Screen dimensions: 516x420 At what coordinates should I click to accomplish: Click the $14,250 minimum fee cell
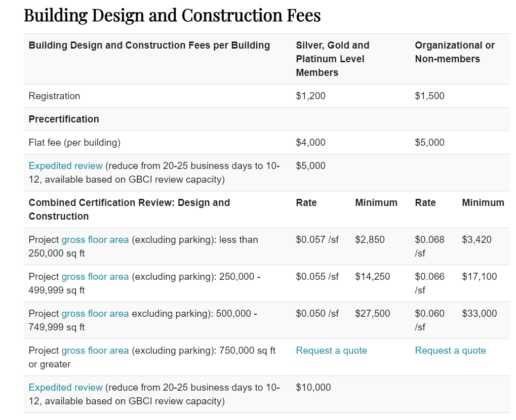click(x=372, y=277)
